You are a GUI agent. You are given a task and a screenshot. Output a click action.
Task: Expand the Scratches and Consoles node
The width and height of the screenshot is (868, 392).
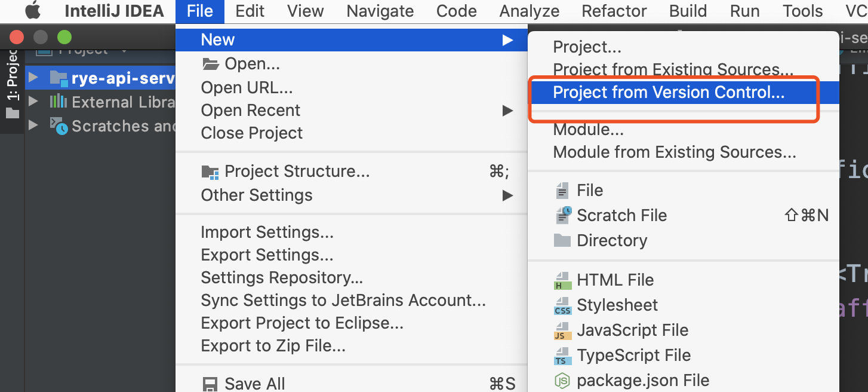[33, 125]
